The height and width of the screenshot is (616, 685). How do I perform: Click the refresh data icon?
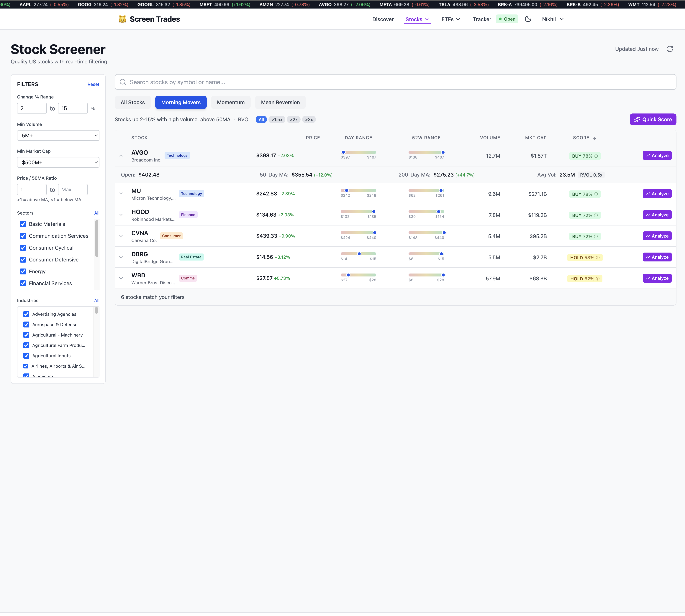coord(669,49)
